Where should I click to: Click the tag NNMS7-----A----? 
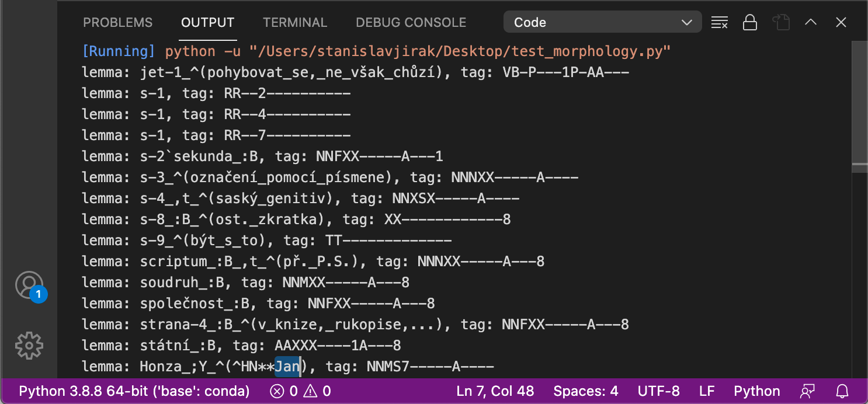pos(430,367)
